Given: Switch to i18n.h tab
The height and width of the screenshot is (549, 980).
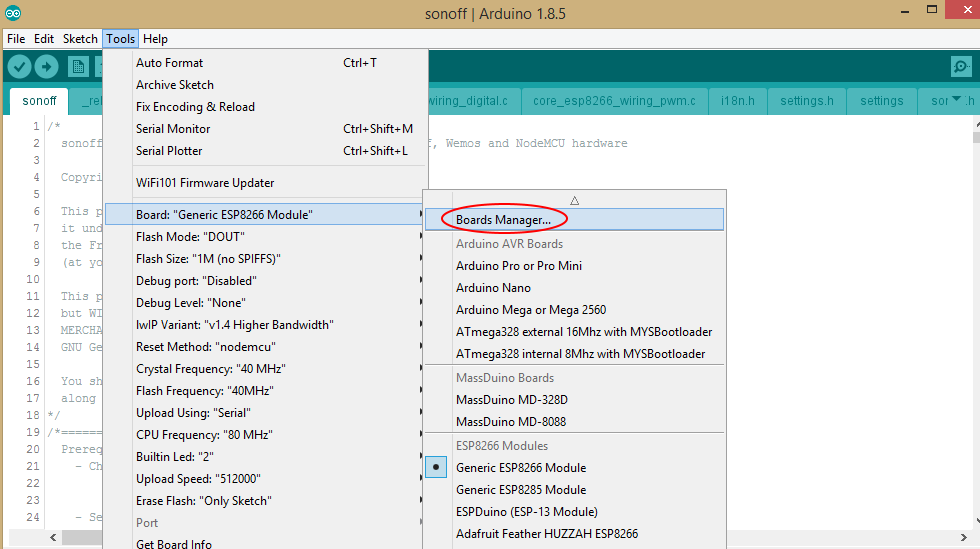Looking at the screenshot, I should (738, 101).
